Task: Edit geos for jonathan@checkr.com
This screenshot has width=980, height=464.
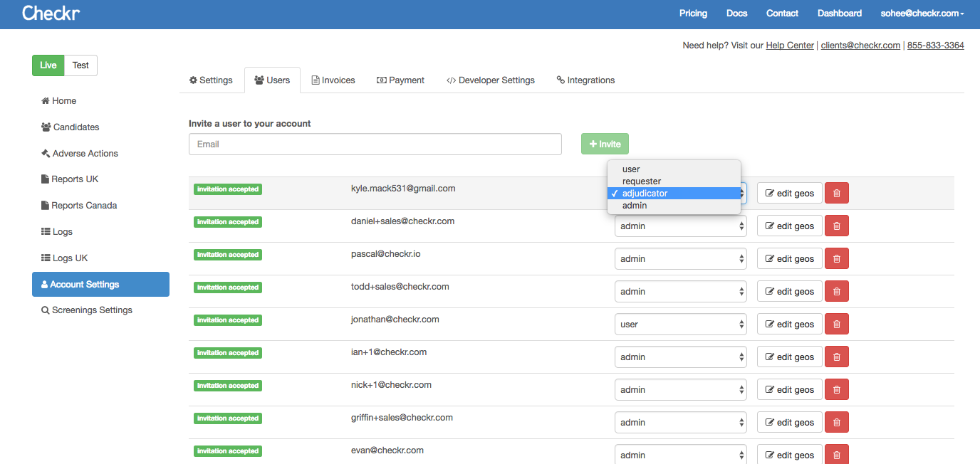Action: tap(789, 325)
